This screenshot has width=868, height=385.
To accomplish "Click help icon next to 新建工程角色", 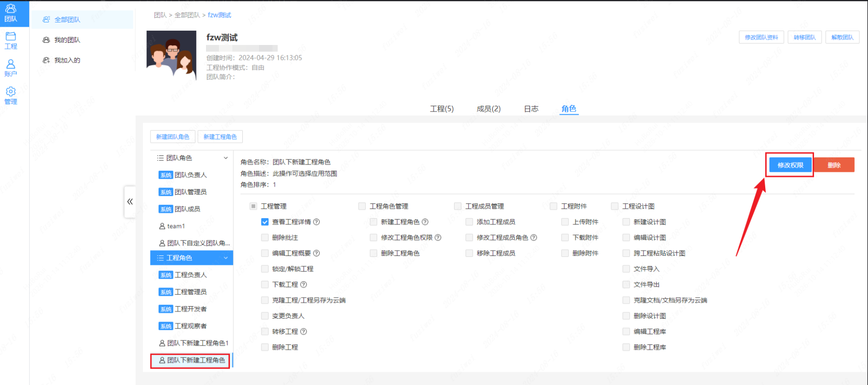I will click(425, 222).
